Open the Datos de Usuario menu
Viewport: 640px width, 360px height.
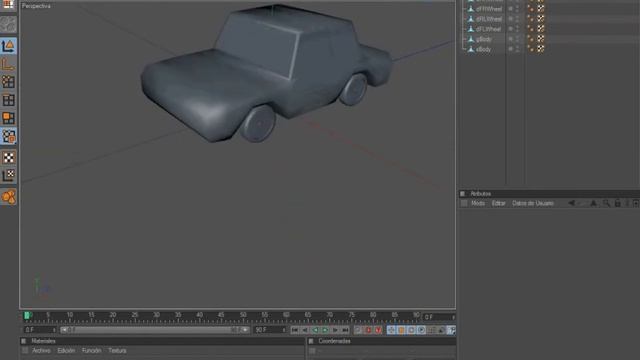533,203
